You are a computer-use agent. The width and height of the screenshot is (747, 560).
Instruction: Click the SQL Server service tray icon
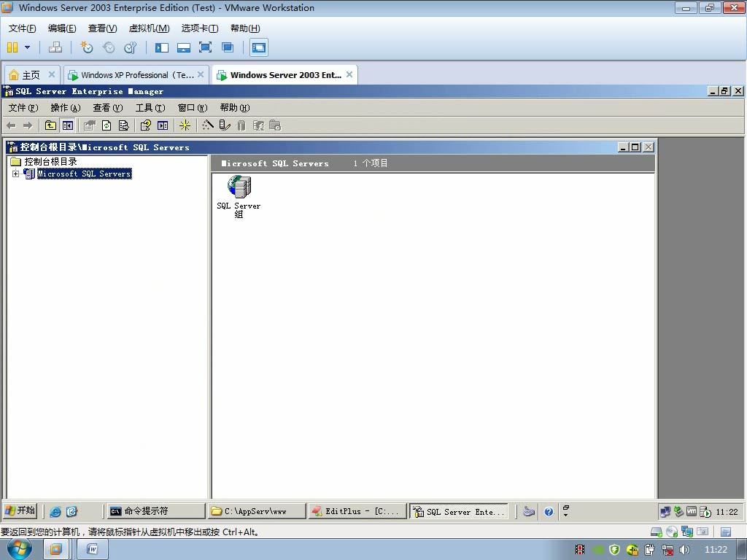(705, 512)
